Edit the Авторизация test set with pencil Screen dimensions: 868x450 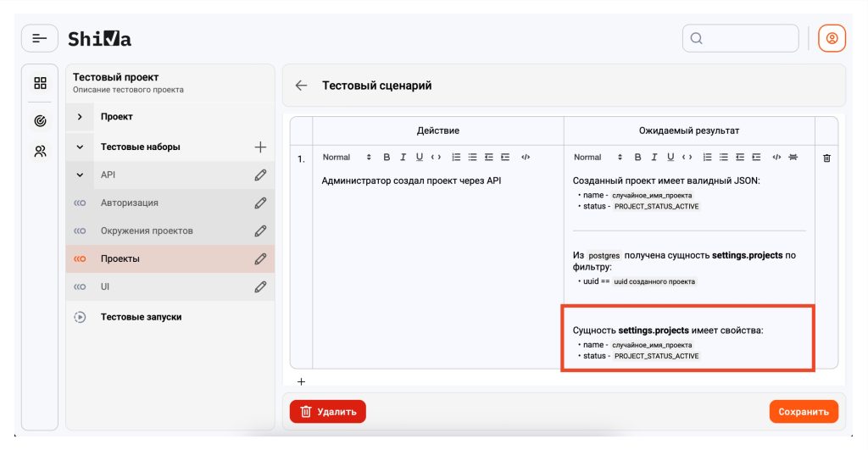(x=260, y=203)
